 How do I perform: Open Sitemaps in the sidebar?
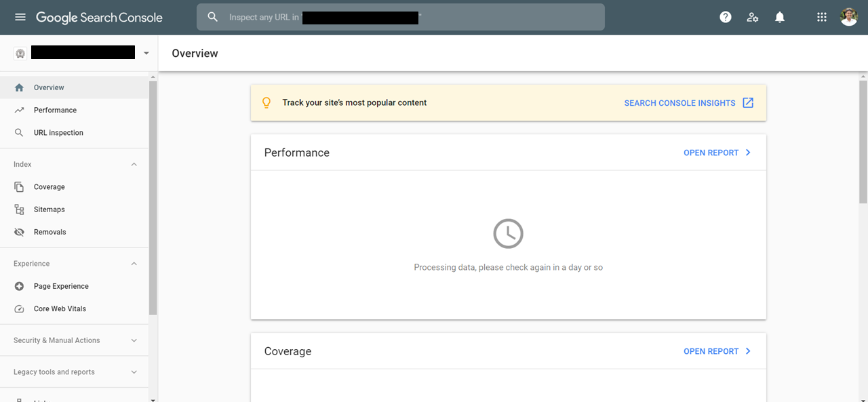tap(74, 209)
